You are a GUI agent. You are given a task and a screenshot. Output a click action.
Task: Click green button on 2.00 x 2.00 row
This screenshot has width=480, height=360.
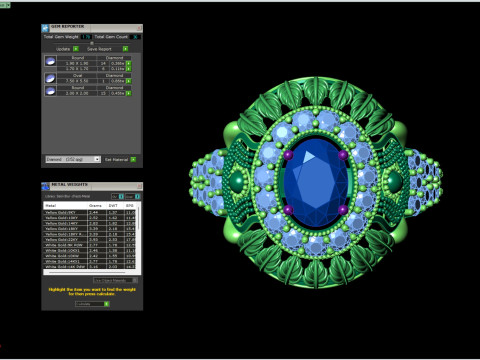click(129, 93)
